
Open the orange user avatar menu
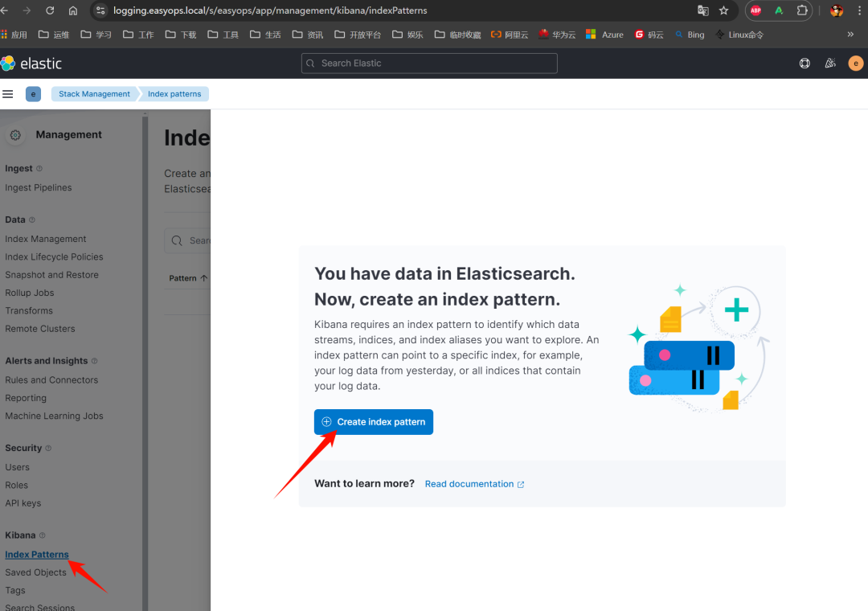855,64
